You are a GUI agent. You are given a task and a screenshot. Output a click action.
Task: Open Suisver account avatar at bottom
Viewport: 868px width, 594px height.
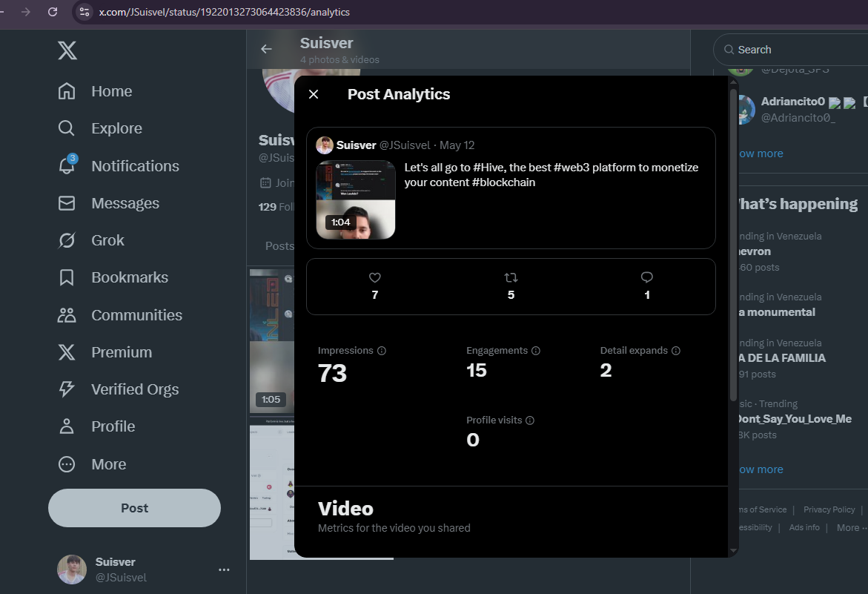(x=72, y=570)
